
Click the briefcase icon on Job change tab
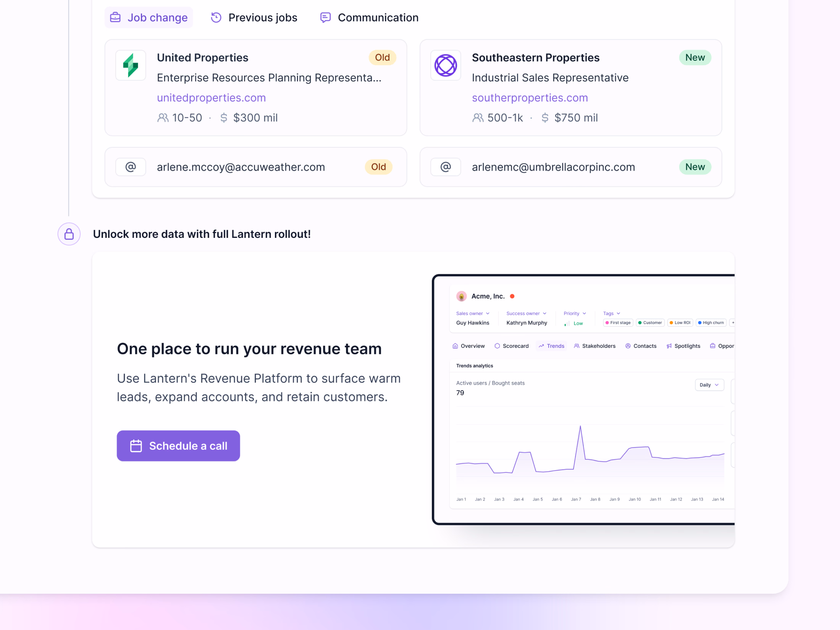(115, 18)
